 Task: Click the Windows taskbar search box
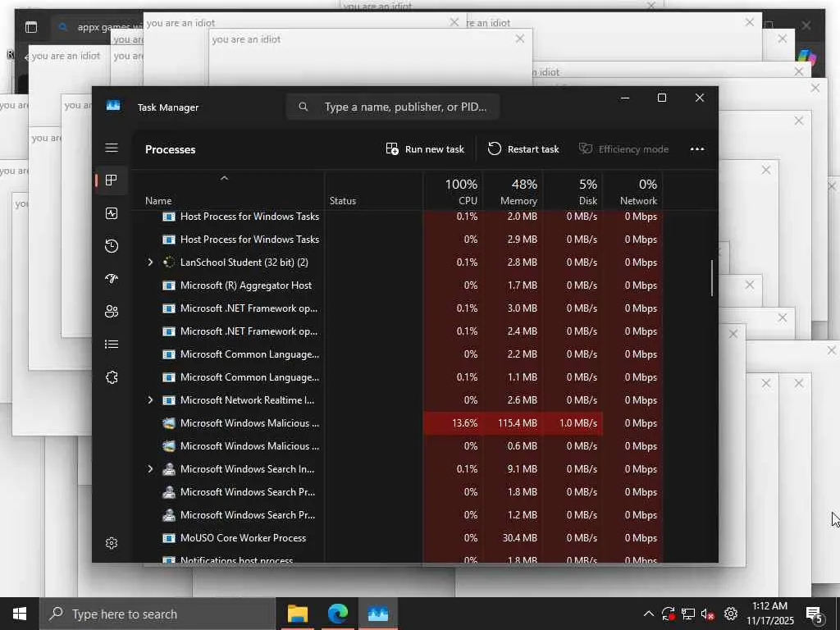157,614
